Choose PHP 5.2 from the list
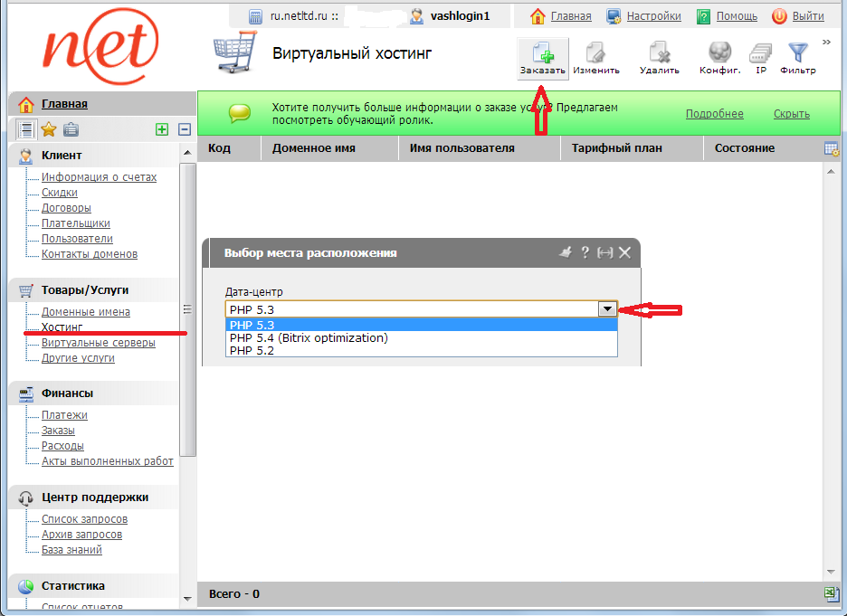The height and width of the screenshot is (616, 847). click(x=252, y=351)
